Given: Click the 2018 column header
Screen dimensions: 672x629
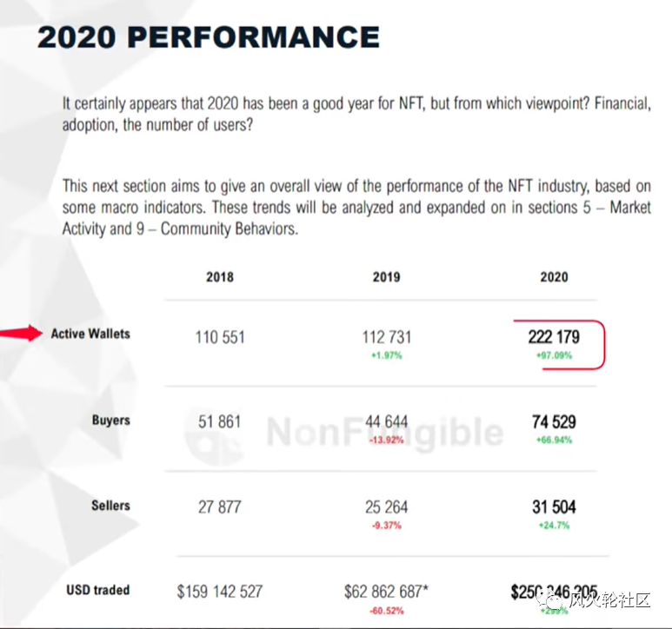Looking at the screenshot, I should coord(220,276).
